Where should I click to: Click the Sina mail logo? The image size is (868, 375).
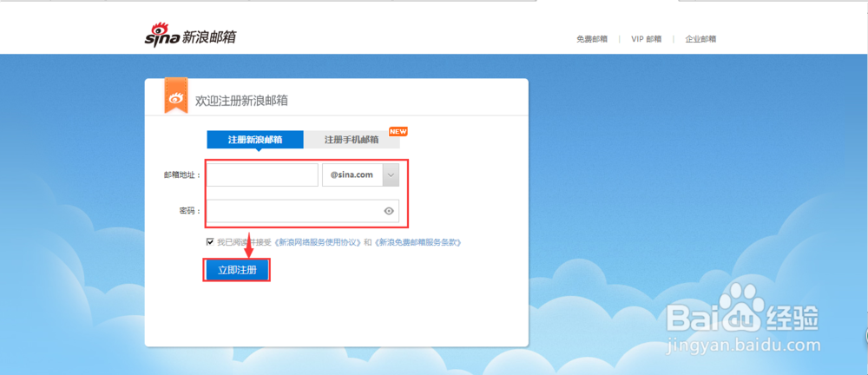tap(190, 35)
